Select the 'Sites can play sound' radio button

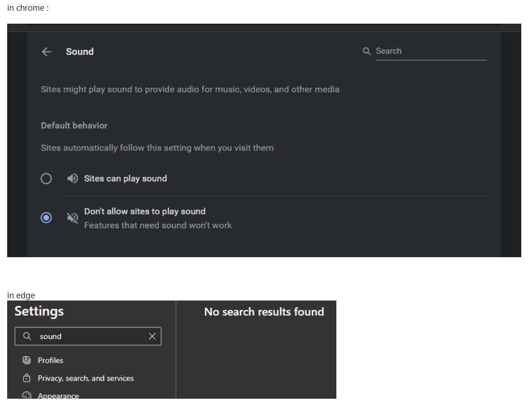(46, 179)
